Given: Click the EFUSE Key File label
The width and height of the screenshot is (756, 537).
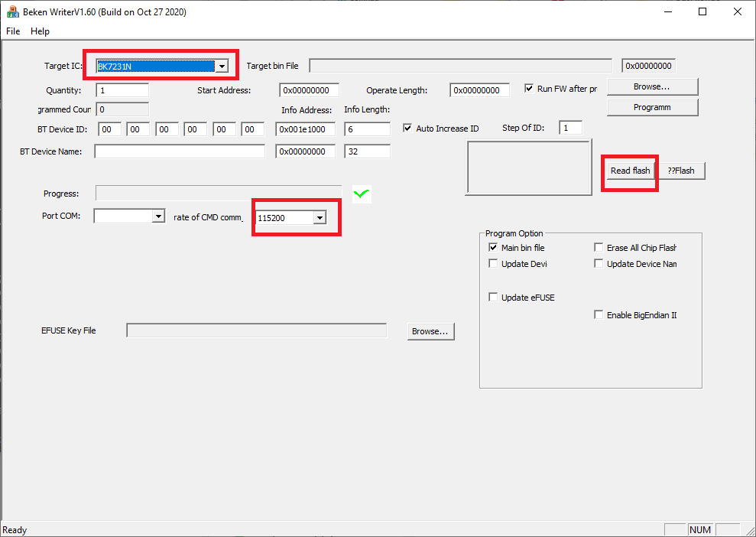Looking at the screenshot, I should pos(69,330).
